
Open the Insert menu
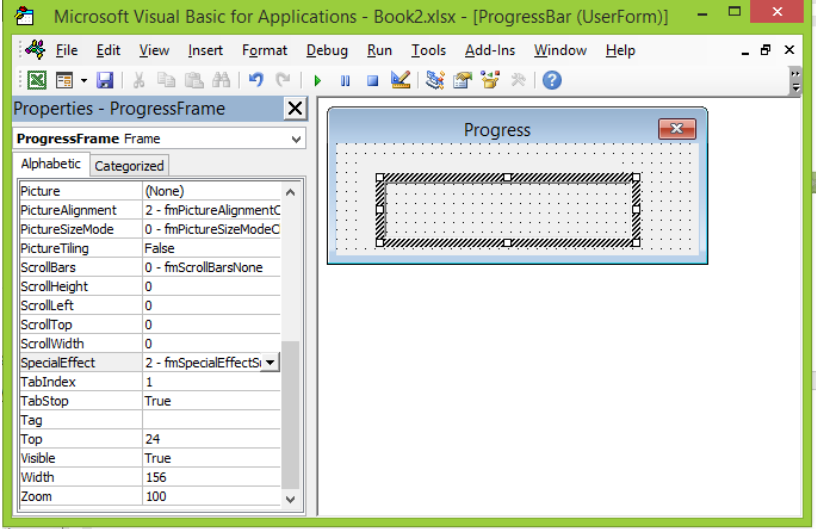tap(205, 51)
